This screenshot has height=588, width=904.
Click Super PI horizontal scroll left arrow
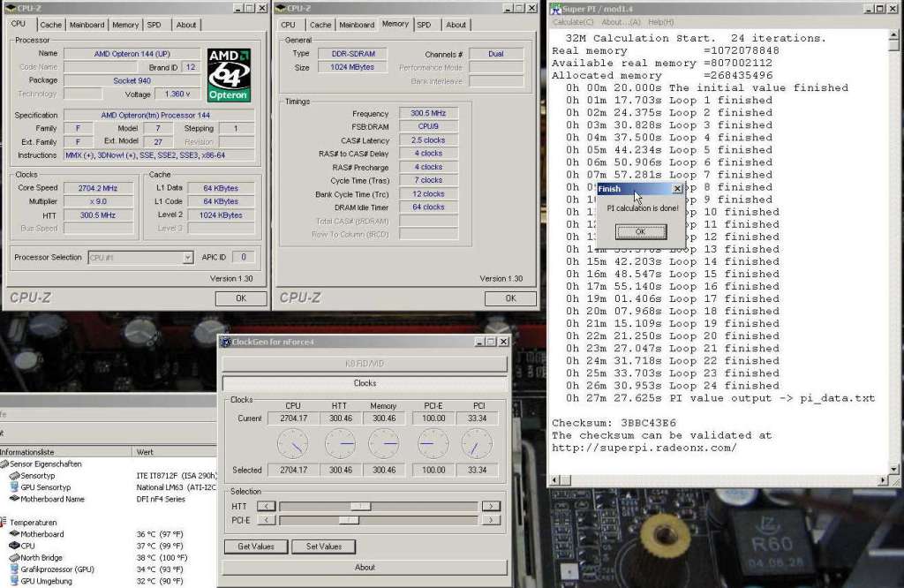(555, 479)
